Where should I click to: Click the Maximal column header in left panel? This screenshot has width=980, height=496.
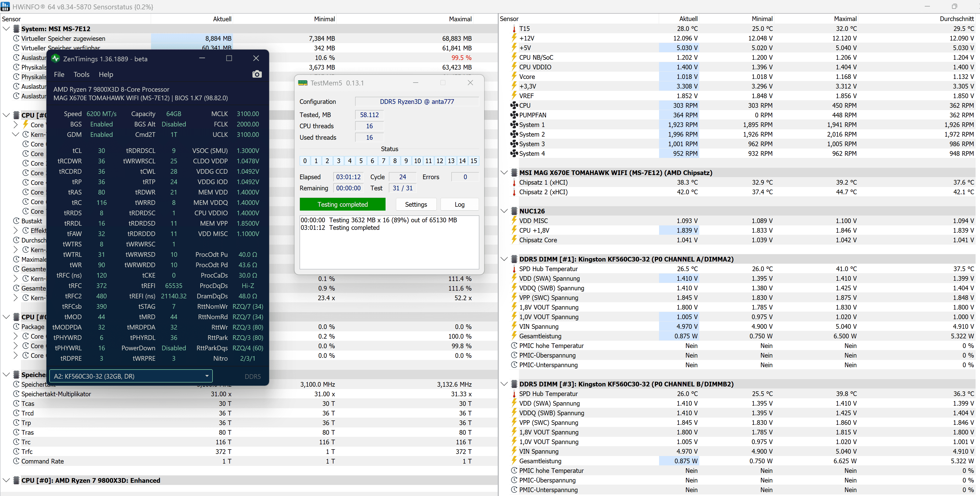coord(460,19)
